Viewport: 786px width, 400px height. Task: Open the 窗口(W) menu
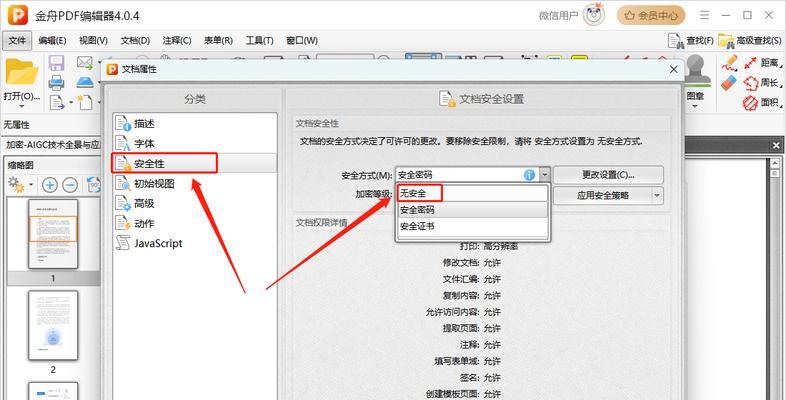click(302, 41)
